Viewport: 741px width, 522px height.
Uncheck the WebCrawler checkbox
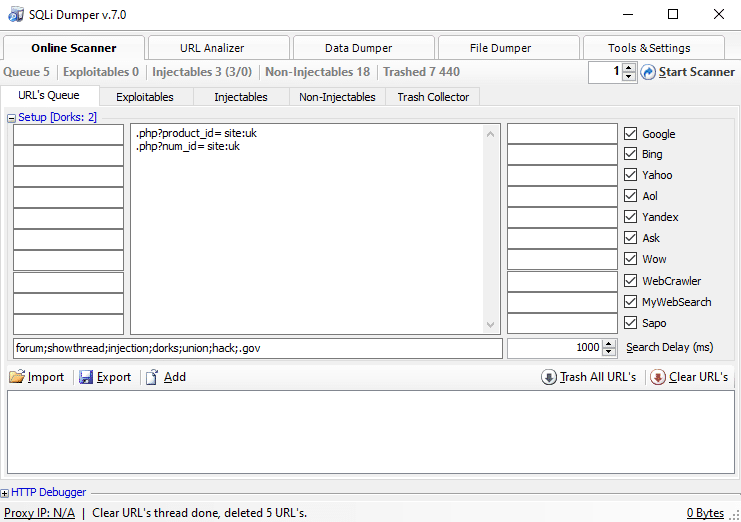point(630,281)
